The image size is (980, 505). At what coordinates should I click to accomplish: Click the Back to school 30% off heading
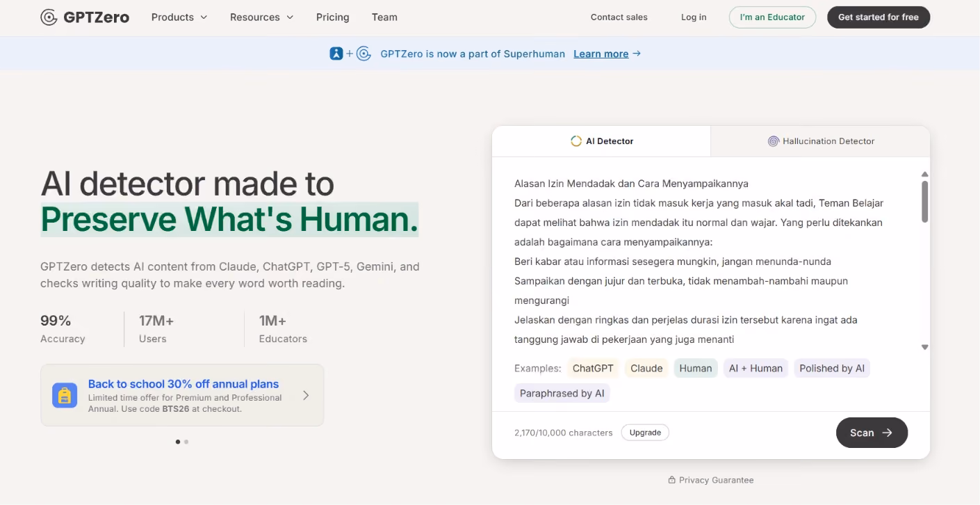pos(183,384)
